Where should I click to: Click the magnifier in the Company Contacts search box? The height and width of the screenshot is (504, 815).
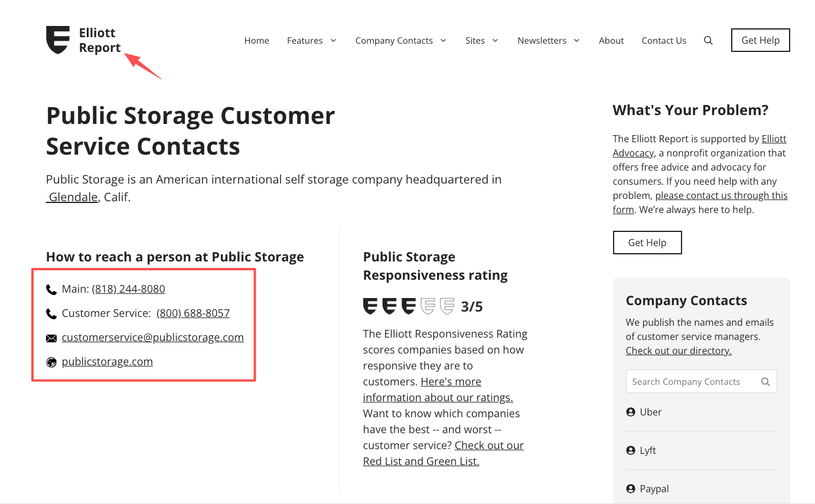pyautogui.click(x=765, y=381)
